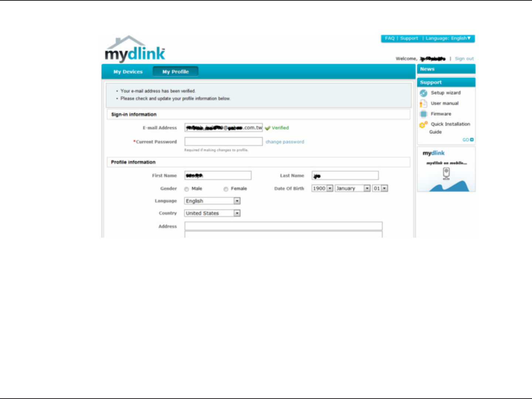This screenshot has width=532, height=399.
Task: Click the News panel header
Action: pos(446,69)
